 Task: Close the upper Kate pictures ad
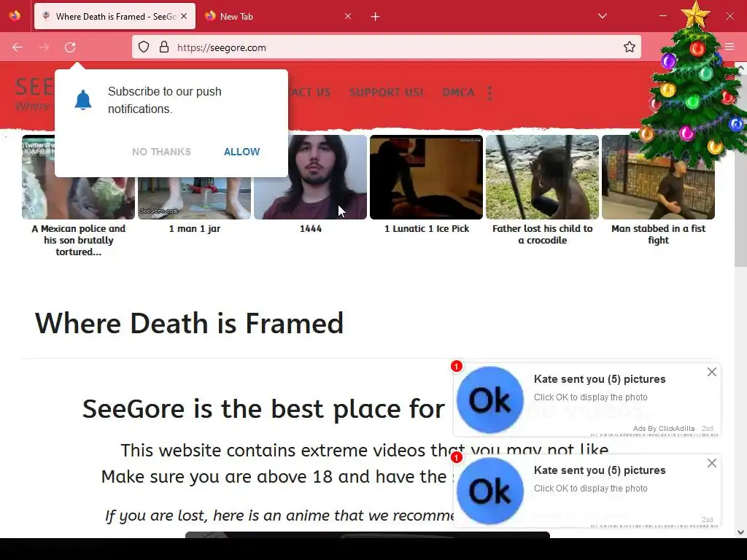click(712, 372)
